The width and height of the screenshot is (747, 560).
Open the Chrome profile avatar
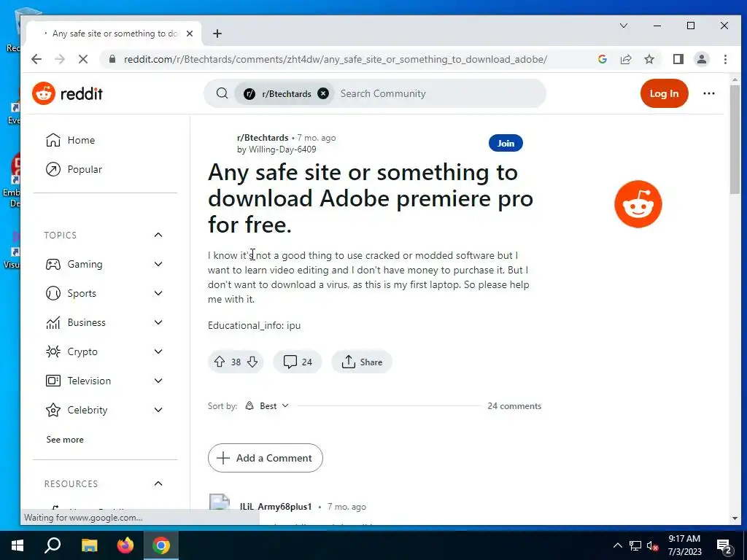(x=701, y=59)
